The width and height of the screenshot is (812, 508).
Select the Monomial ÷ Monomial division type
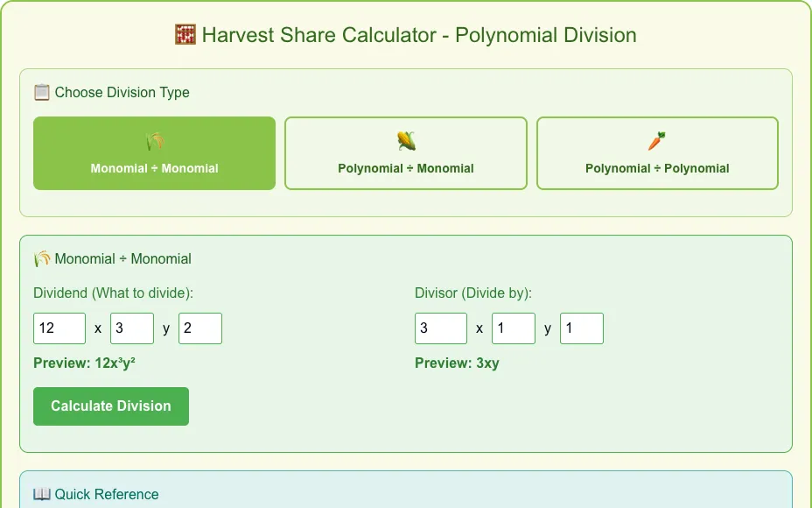click(x=154, y=153)
